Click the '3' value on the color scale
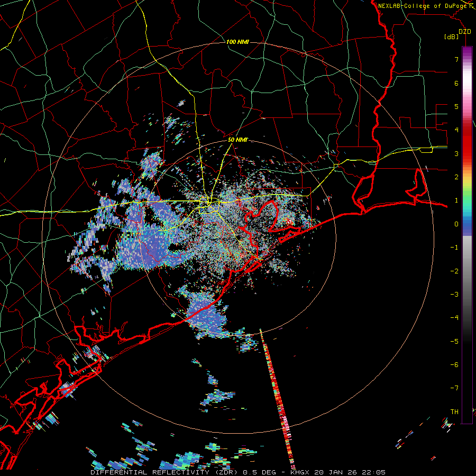This screenshot has width=476, height=476. (x=456, y=153)
